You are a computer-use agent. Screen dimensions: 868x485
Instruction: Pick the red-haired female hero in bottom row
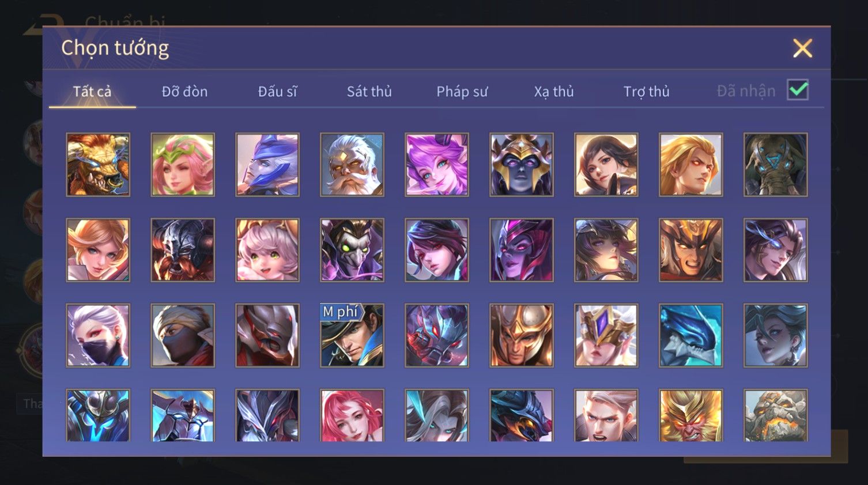tap(352, 415)
